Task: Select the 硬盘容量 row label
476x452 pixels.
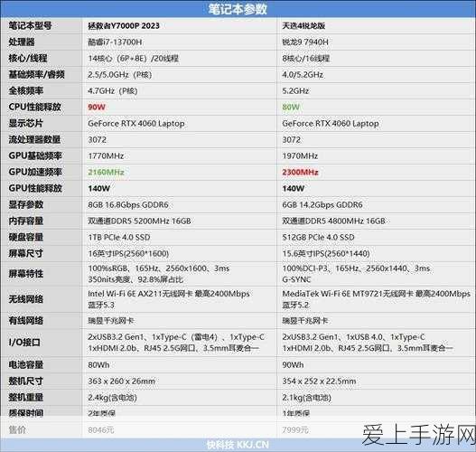Action: coord(26,237)
